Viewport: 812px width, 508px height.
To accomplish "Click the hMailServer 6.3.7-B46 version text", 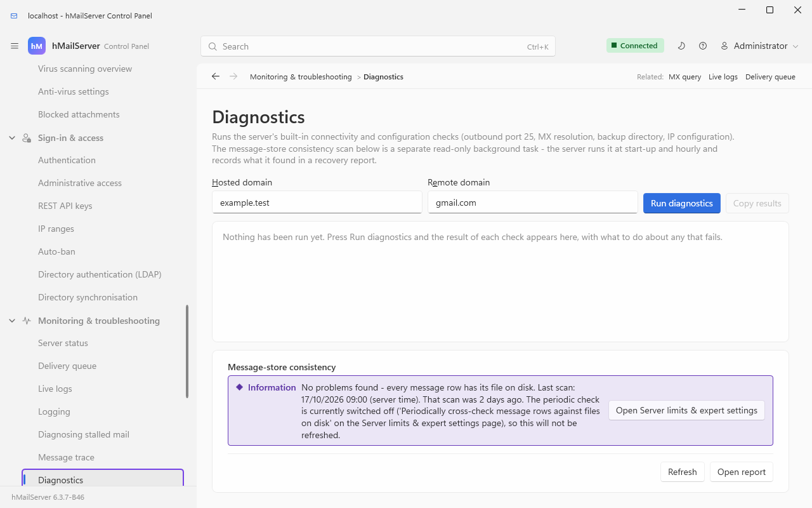I will point(48,497).
